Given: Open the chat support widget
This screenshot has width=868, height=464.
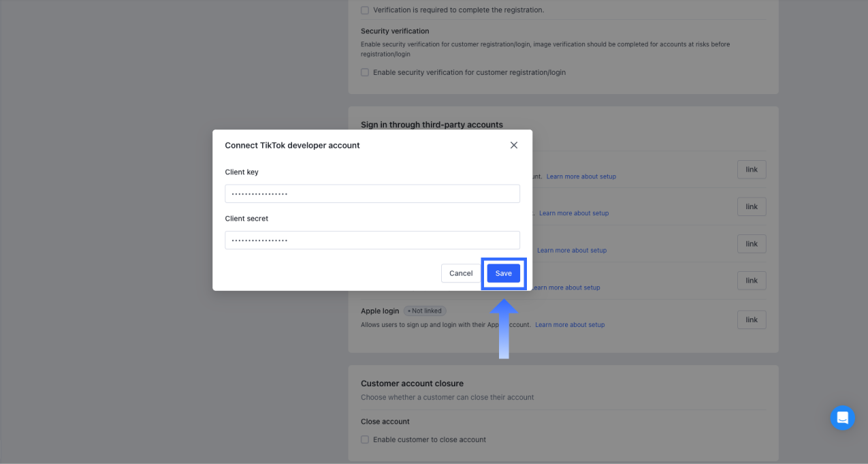Looking at the screenshot, I should (842, 418).
